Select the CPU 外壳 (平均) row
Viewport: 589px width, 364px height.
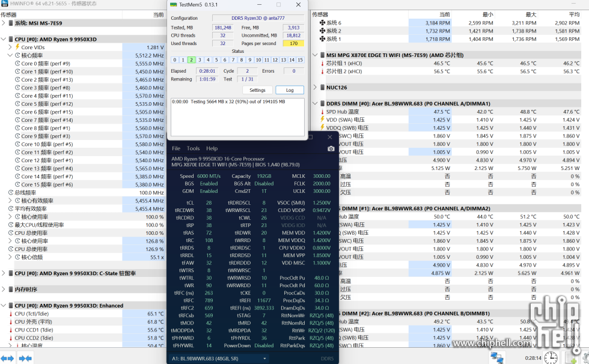pyautogui.click(x=83, y=321)
